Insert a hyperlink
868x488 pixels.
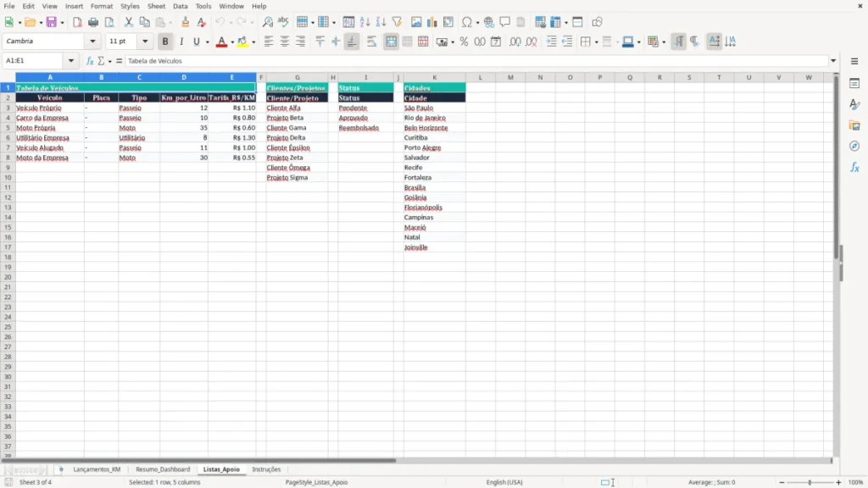point(489,22)
